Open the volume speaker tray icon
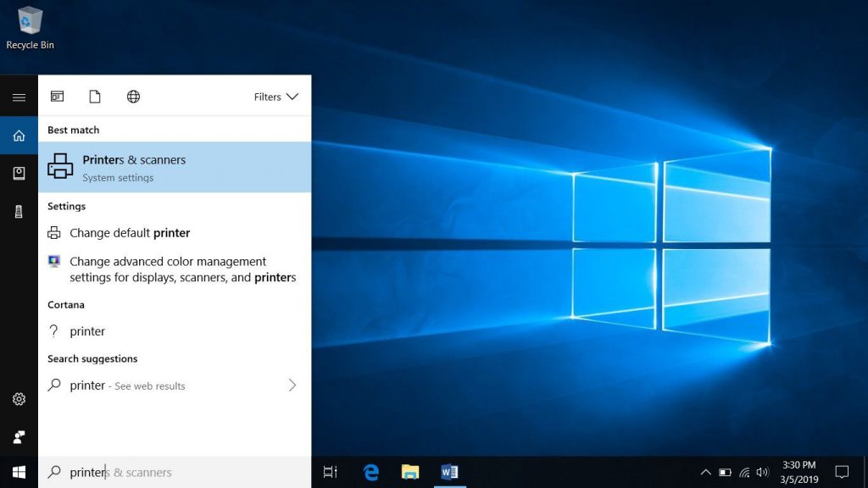This screenshot has height=488, width=868. click(x=763, y=473)
